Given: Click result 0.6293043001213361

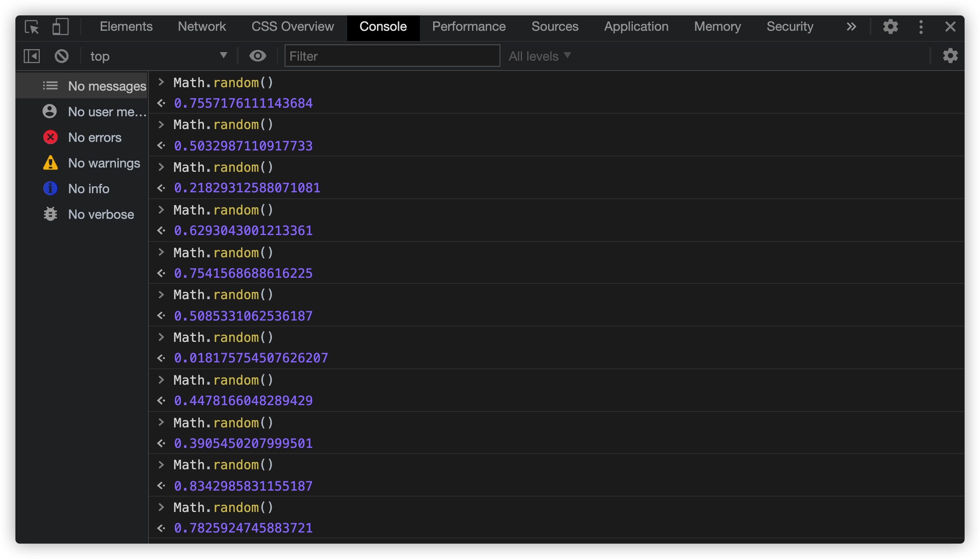Looking at the screenshot, I should point(243,231).
